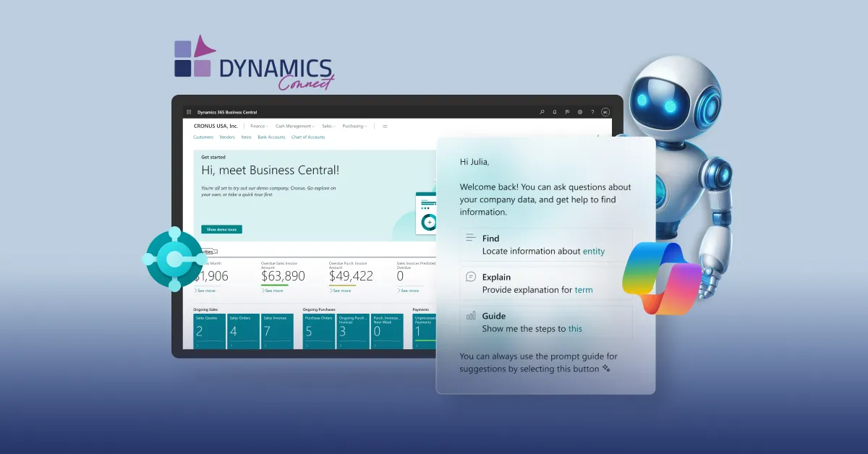Image resolution: width=868 pixels, height=454 pixels.
Task: Select the Find prompt option
Action: (546, 244)
